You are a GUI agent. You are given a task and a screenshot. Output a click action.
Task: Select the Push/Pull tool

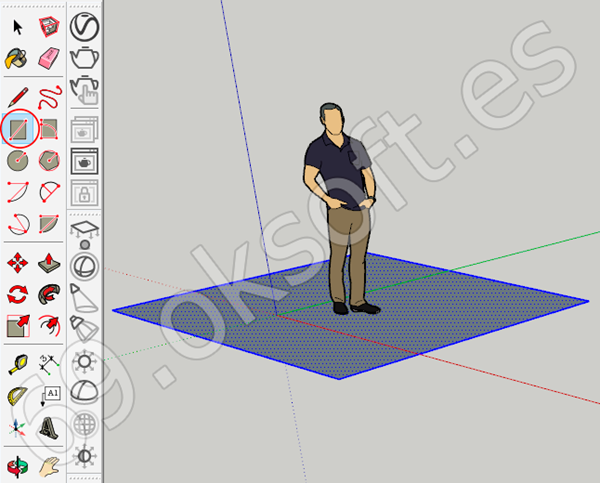click(x=49, y=263)
